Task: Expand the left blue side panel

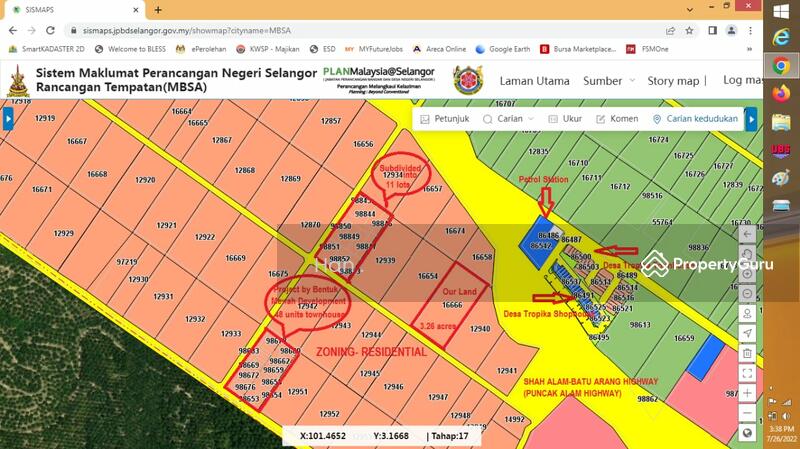Action: click(x=7, y=119)
